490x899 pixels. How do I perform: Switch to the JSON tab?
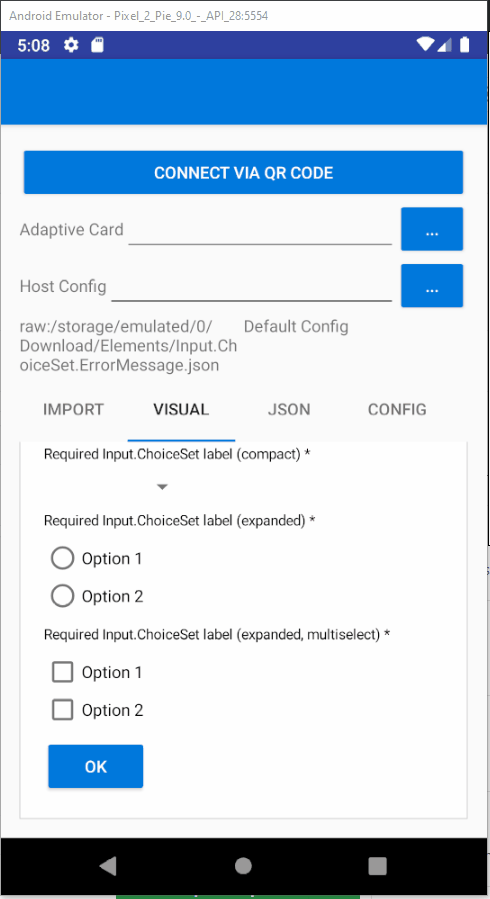pyautogui.click(x=289, y=409)
